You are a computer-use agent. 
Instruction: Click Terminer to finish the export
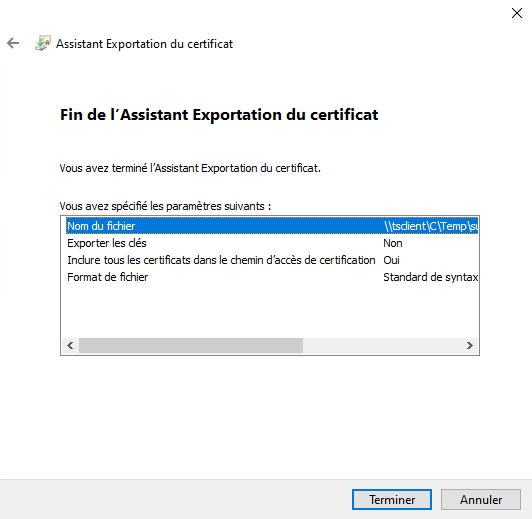click(392, 499)
